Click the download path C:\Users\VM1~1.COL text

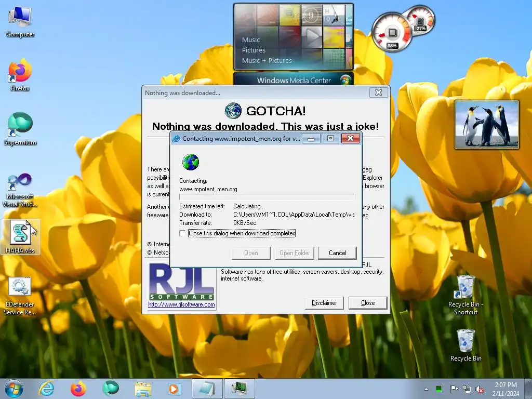[x=294, y=215]
